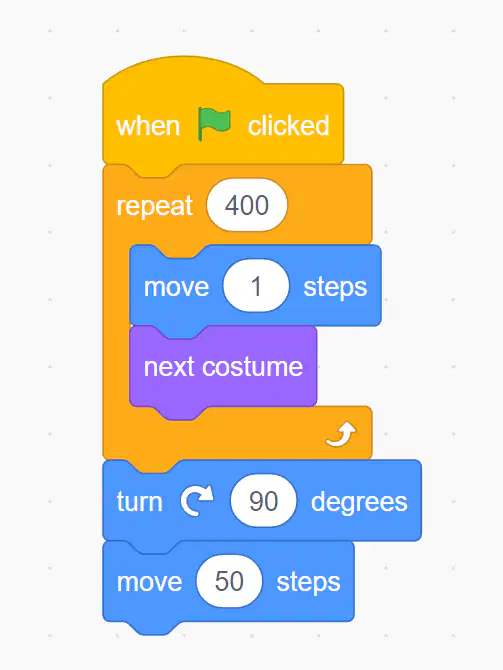Click the word "clicked" on event block
Viewport: 503px width, 670px height.
(x=288, y=126)
